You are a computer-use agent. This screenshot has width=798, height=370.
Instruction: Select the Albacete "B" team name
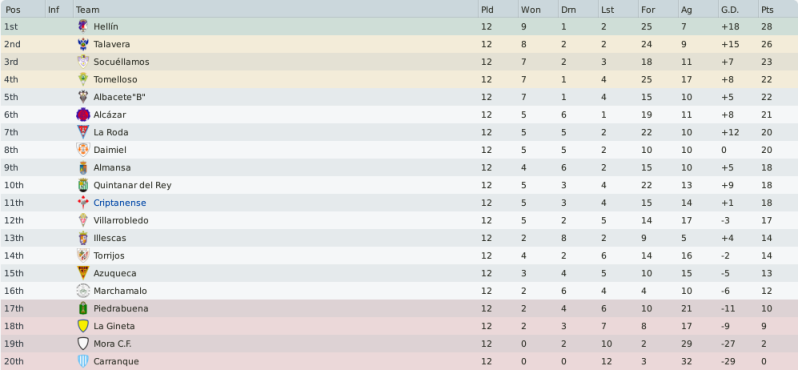(x=120, y=97)
